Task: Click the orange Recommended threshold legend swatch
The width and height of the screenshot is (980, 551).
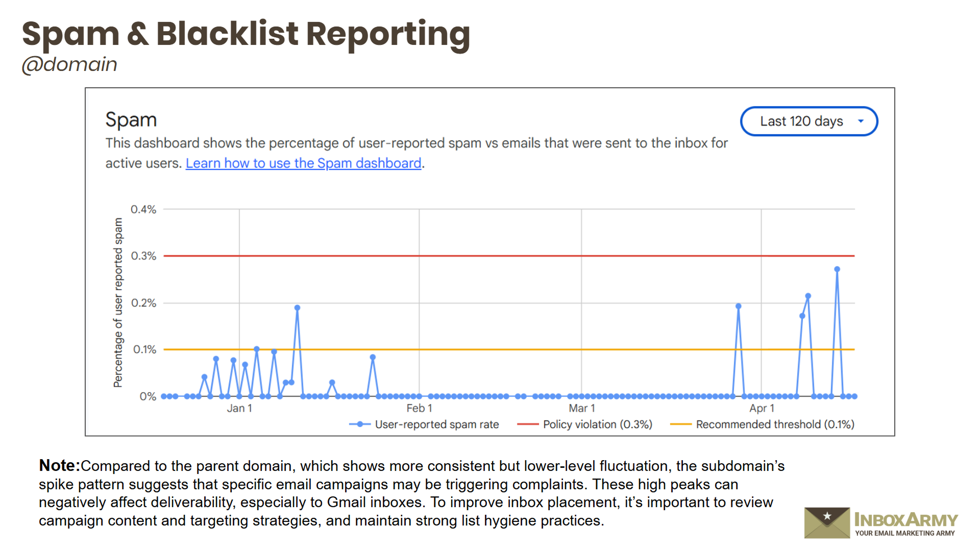Action: click(680, 424)
